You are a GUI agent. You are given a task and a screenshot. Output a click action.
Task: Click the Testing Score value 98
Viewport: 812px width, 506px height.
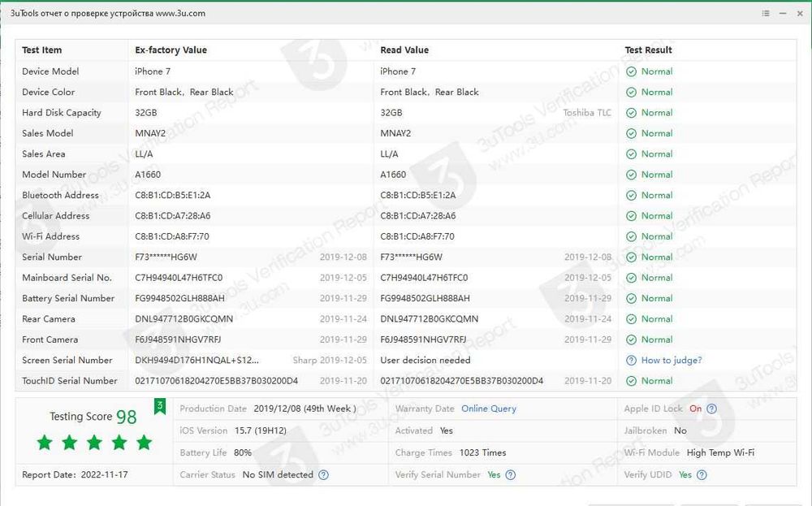[x=127, y=417]
